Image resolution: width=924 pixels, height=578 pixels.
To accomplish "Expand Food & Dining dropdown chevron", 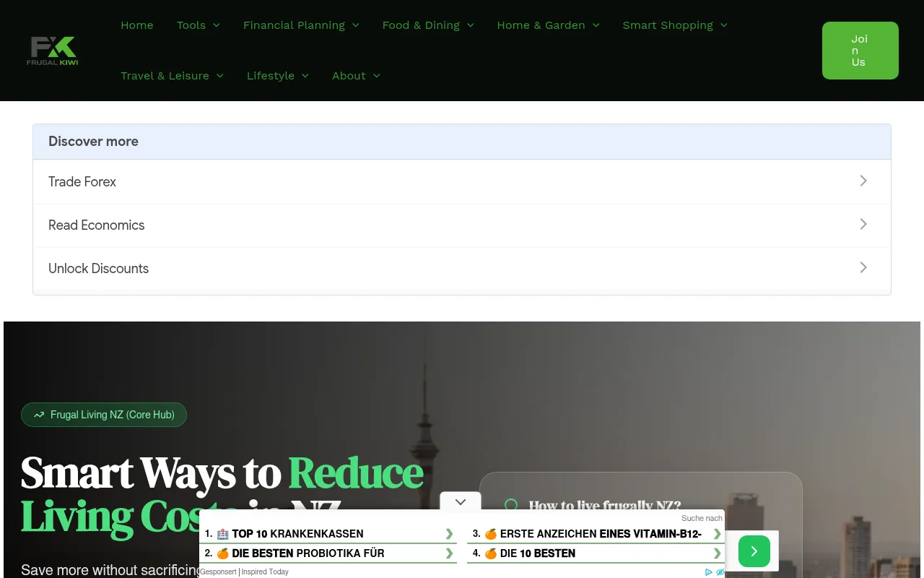I will pyautogui.click(x=471, y=25).
